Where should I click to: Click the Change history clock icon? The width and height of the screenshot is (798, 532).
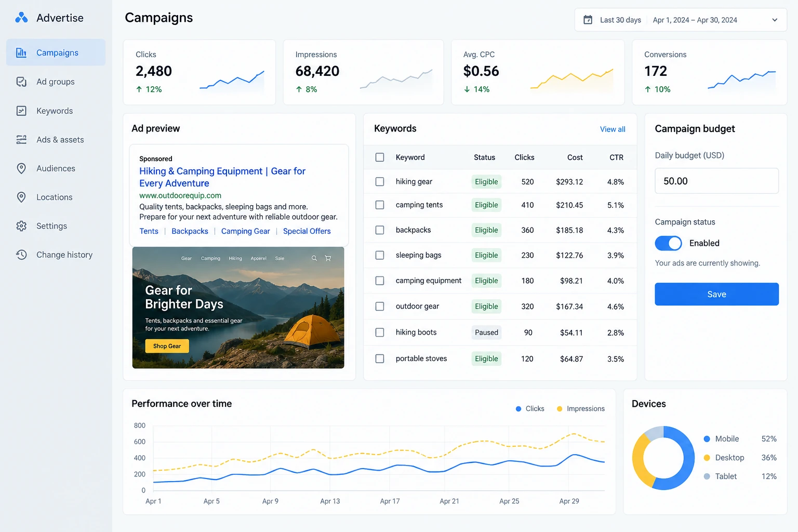[x=21, y=255]
